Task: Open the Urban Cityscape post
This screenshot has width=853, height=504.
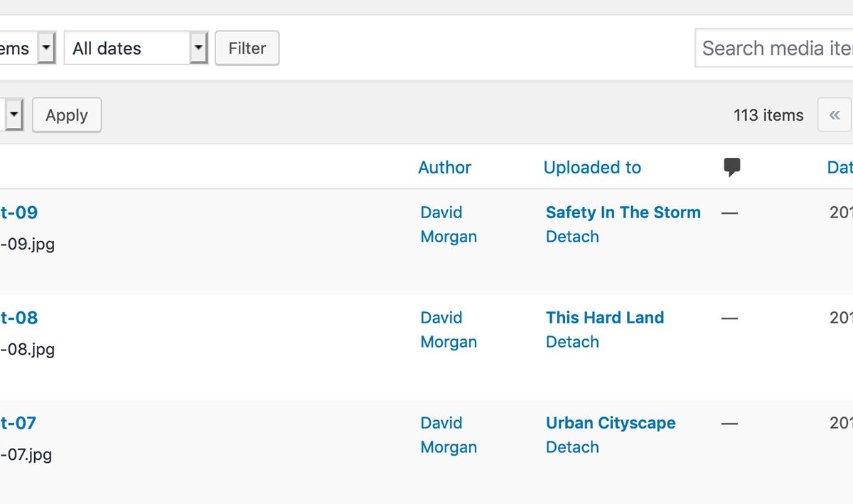Action: pos(611,423)
